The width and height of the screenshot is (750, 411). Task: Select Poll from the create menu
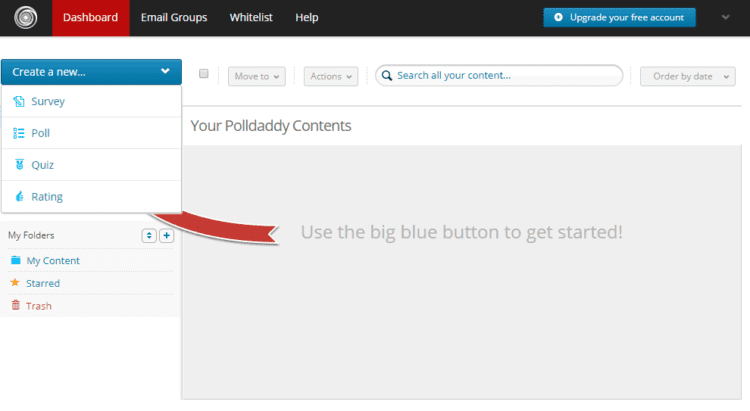91,133
